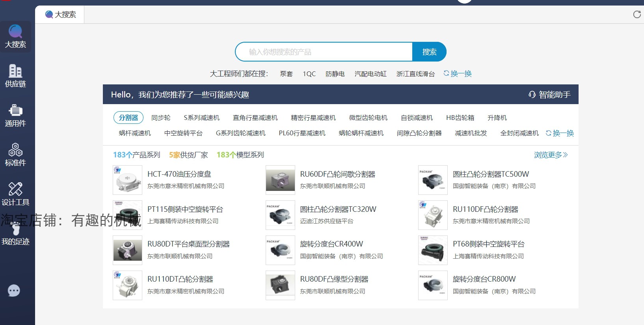This screenshot has width=644, height=325.
Task: Select the 蜗轮蜗杆减速机 category tag
Action: [x=361, y=133]
